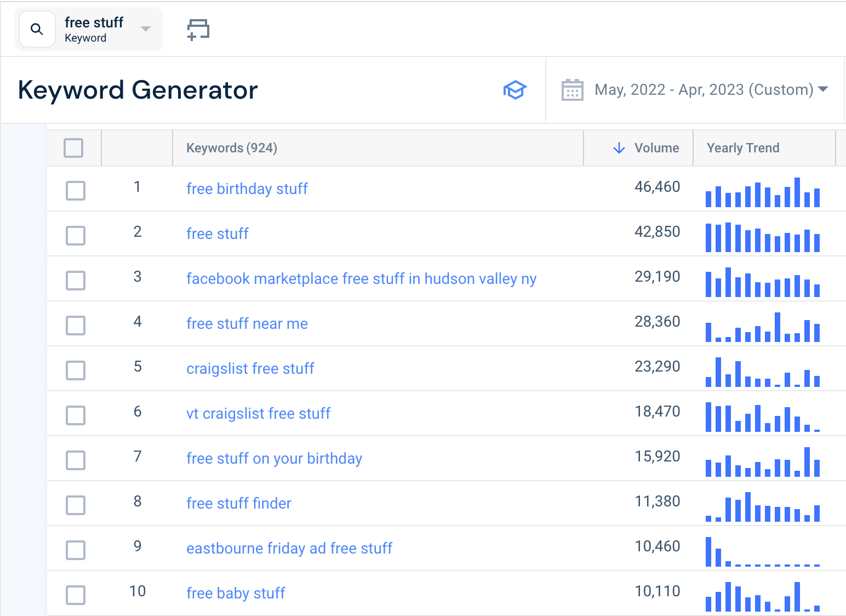Click the Keywords (924) column header
846x616 pixels.
pos(231,148)
